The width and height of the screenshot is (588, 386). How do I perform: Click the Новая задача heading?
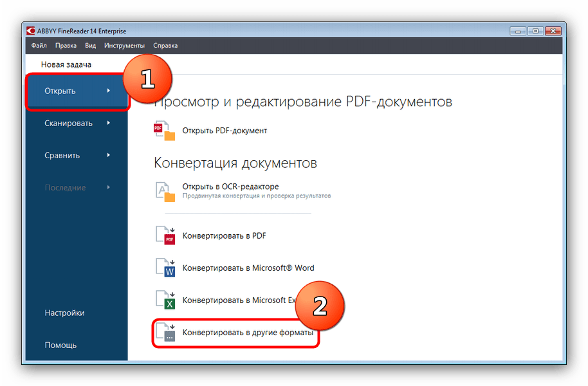(x=66, y=64)
